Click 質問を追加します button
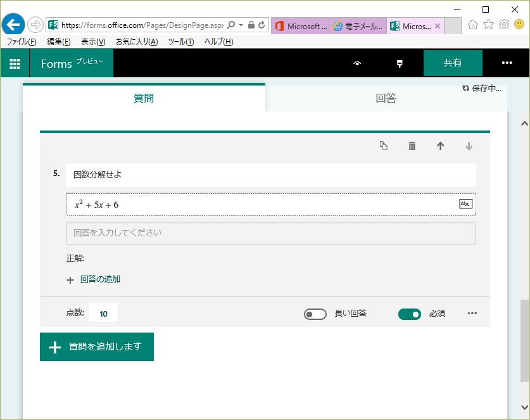The image size is (530, 420). tap(97, 347)
